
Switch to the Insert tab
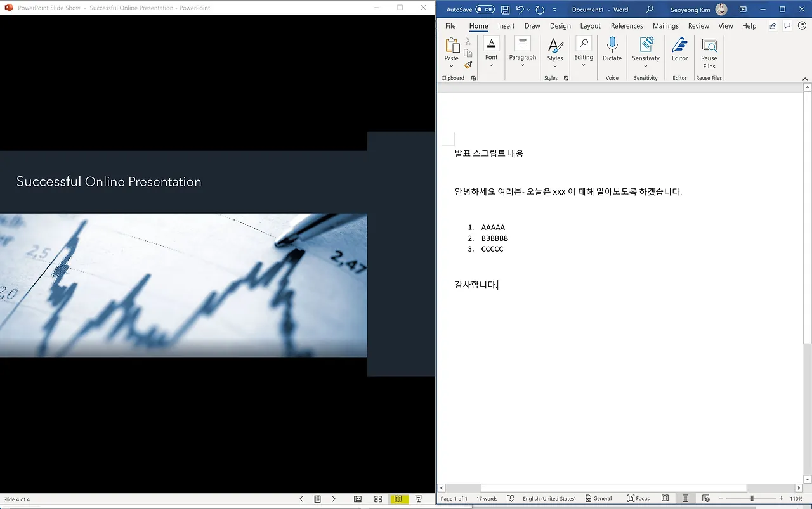click(x=506, y=26)
